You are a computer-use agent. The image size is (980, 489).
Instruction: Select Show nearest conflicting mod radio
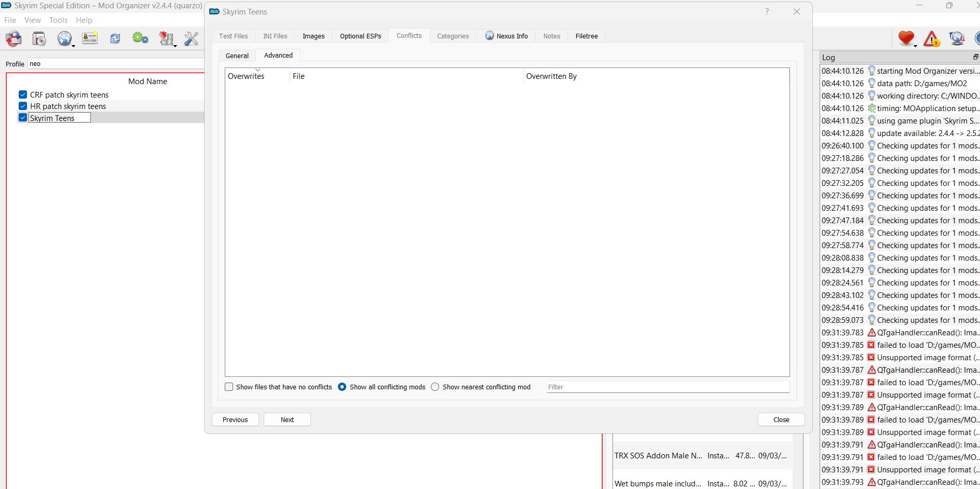point(435,387)
